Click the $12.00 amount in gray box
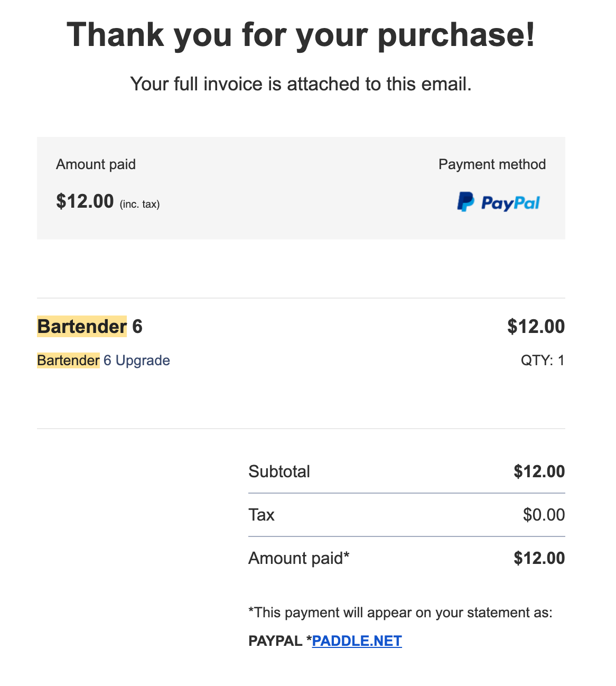Viewport: 616px width, 686px height. [85, 201]
